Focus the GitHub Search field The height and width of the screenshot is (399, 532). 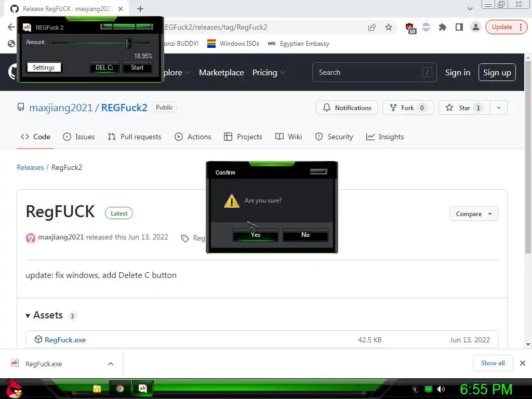click(x=374, y=72)
